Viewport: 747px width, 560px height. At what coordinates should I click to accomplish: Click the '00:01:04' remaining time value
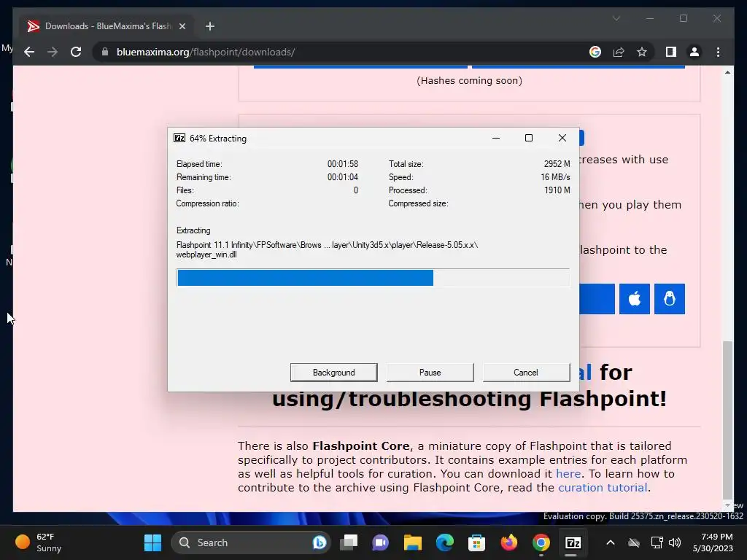(x=343, y=177)
